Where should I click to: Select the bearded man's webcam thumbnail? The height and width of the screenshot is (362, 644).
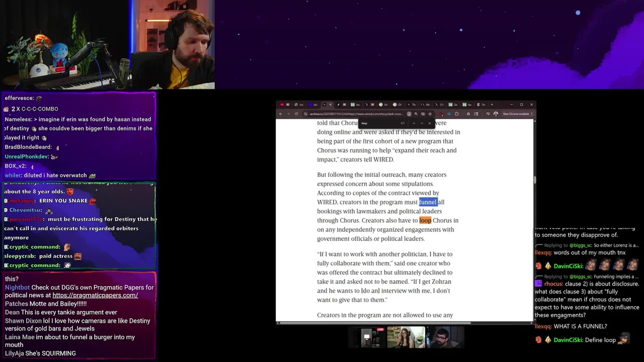pyautogui.click(x=444, y=337)
